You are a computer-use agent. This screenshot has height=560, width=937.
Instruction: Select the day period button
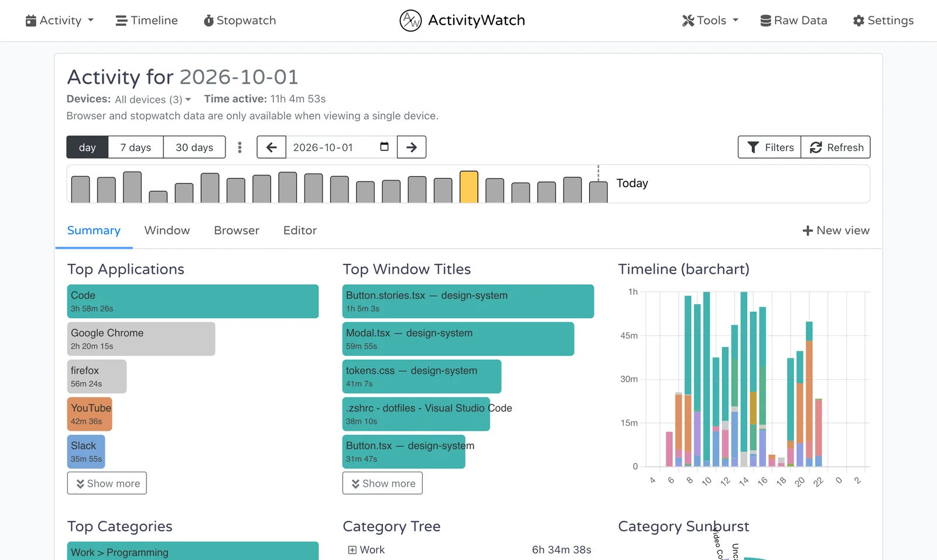[x=87, y=147]
